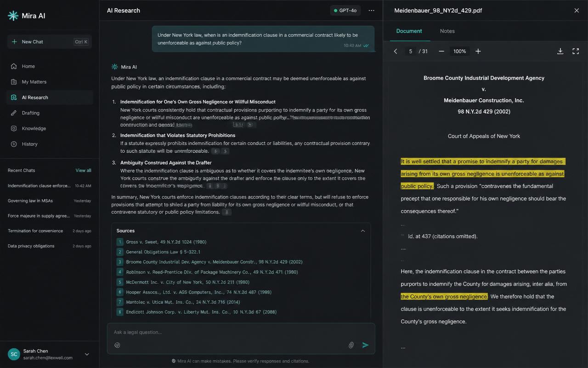This screenshot has width=588, height=368.
Task: Click 'Court of Appeals of New York' text
Action: (484, 136)
